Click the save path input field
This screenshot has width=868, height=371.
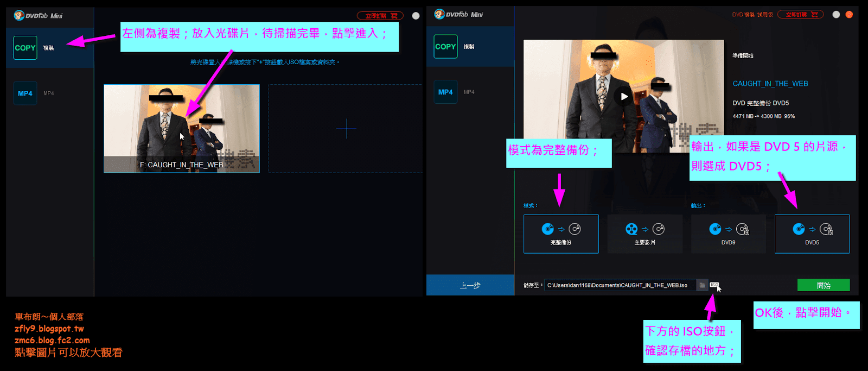coord(620,285)
